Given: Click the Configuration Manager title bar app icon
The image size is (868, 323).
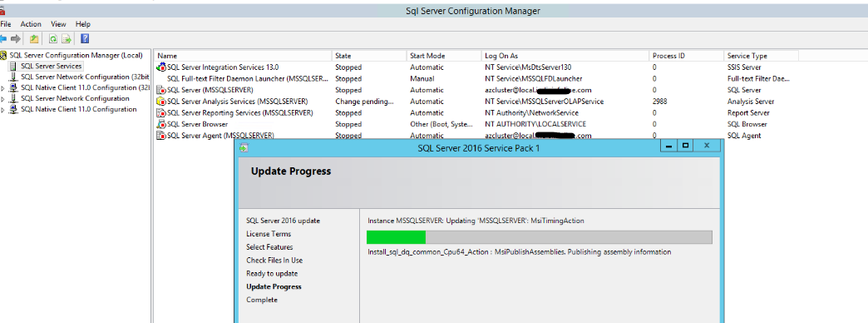Looking at the screenshot, I should 2,11.
